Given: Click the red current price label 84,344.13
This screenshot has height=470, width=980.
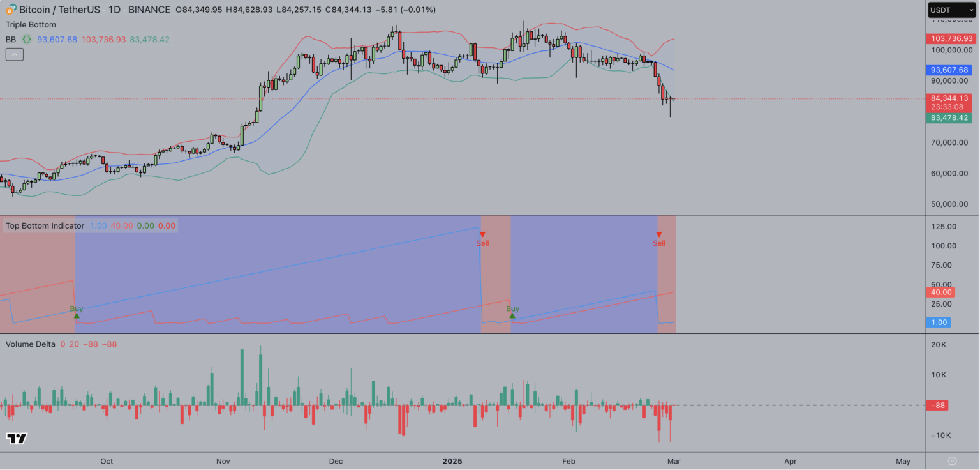Looking at the screenshot, I should (949, 98).
